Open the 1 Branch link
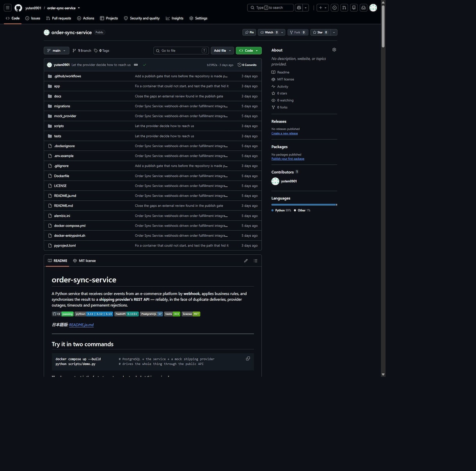This screenshot has width=476, height=471. point(82,50)
